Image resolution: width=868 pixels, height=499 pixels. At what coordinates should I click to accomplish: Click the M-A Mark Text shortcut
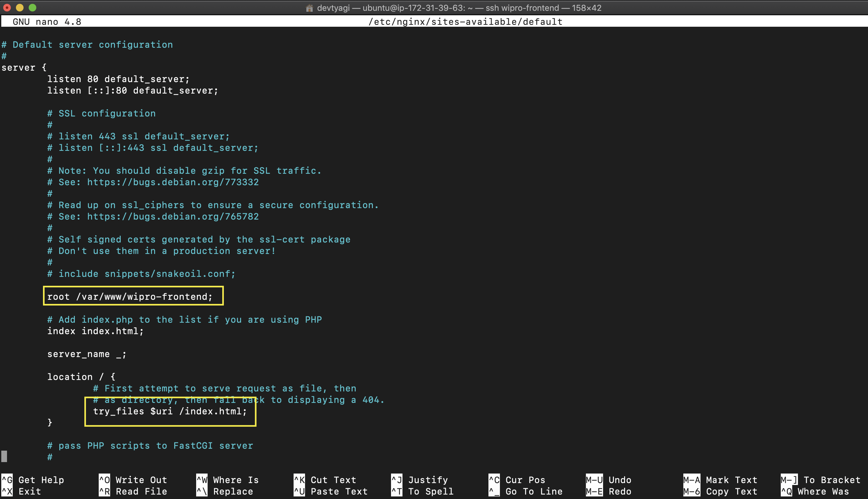[x=720, y=480]
